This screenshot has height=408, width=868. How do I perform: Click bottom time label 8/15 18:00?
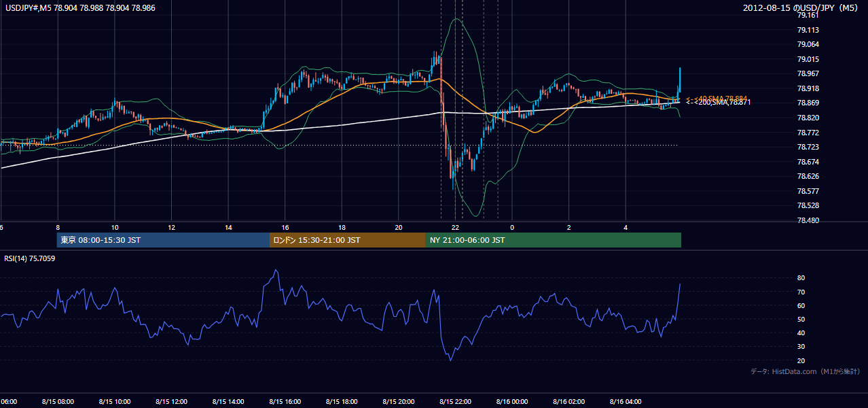[342, 401]
